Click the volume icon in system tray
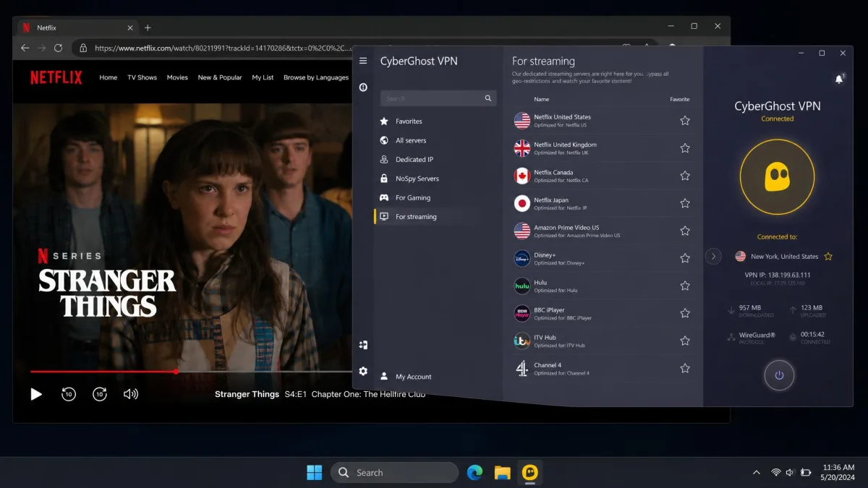 point(791,473)
